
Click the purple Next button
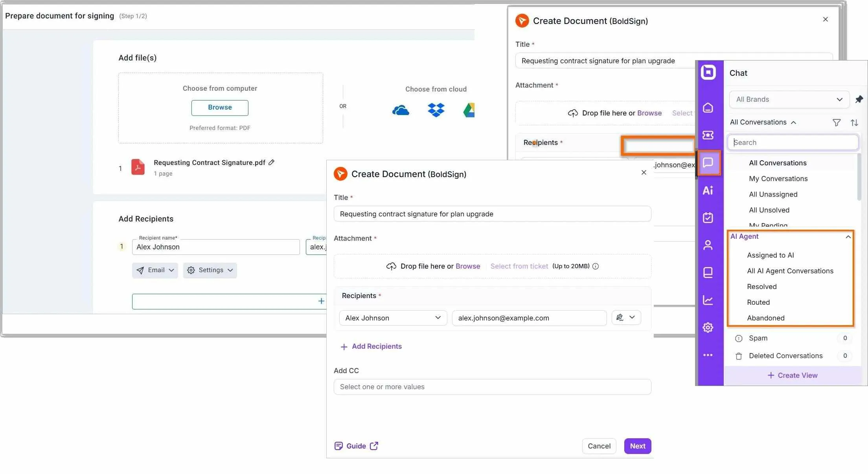click(x=637, y=446)
